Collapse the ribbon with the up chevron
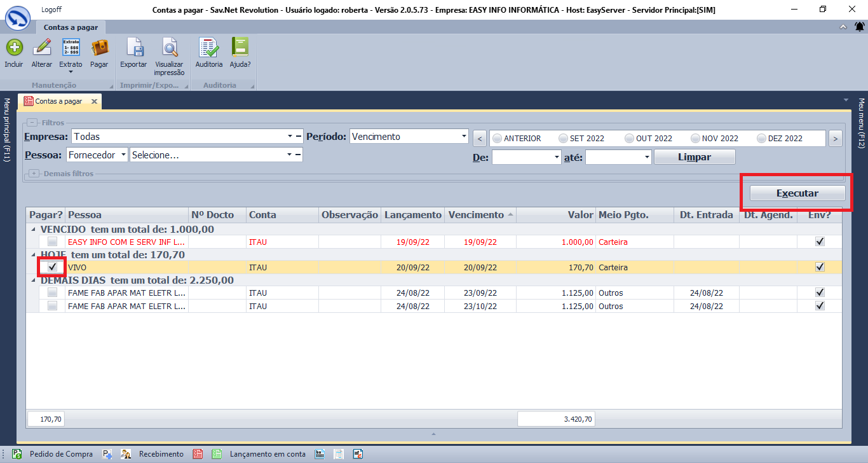868x463 pixels. pos(843,27)
